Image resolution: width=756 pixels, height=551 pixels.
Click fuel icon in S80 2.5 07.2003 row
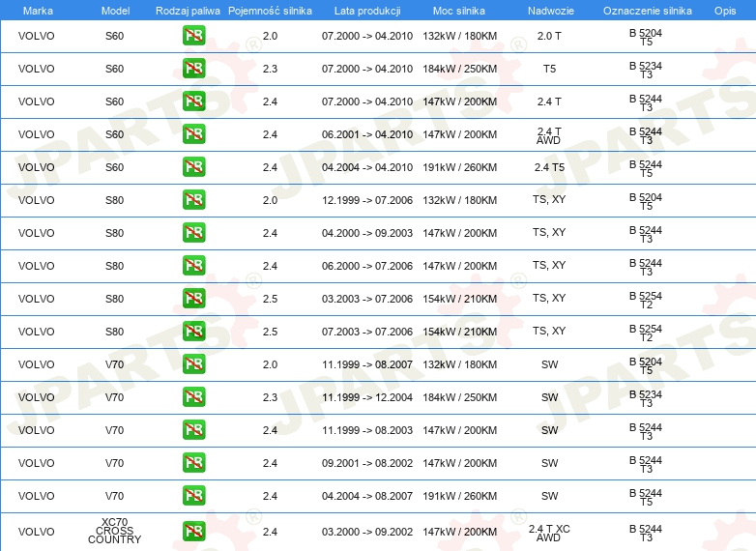click(193, 331)
